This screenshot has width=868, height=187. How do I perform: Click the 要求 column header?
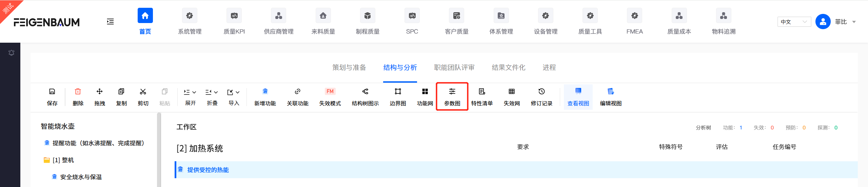tap(523, 147)
